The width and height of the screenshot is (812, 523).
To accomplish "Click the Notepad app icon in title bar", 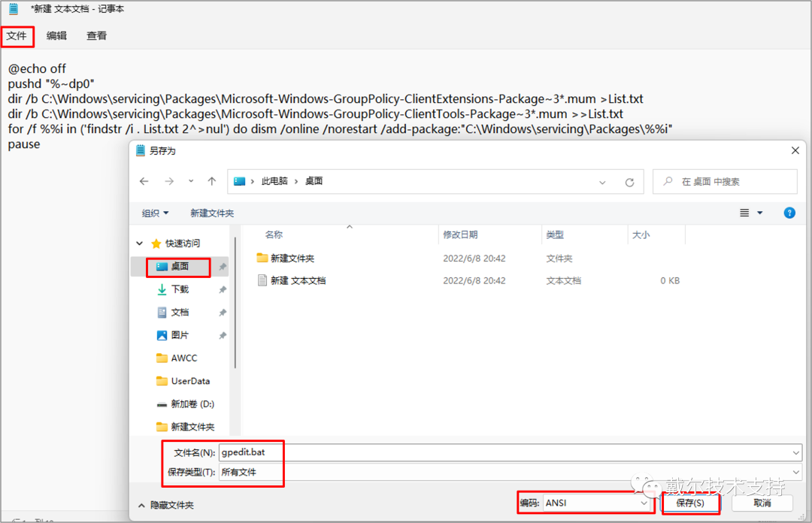I will click(14, 9).
